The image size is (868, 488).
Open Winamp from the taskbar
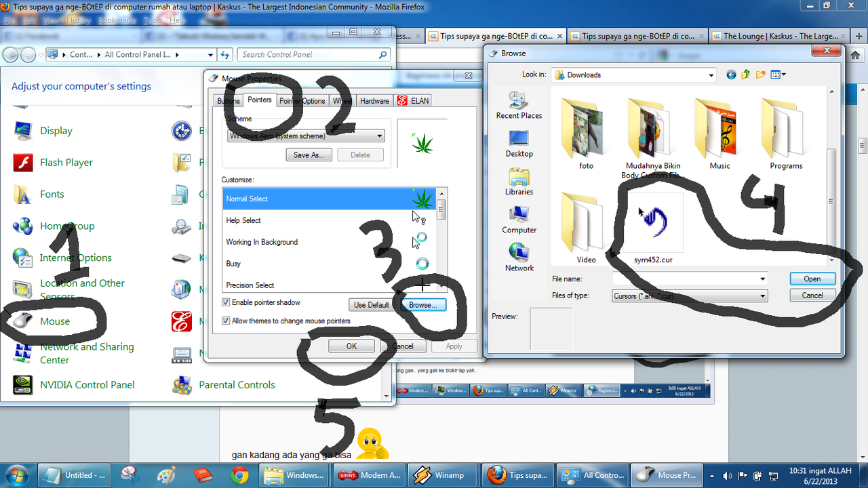point(442,475)
